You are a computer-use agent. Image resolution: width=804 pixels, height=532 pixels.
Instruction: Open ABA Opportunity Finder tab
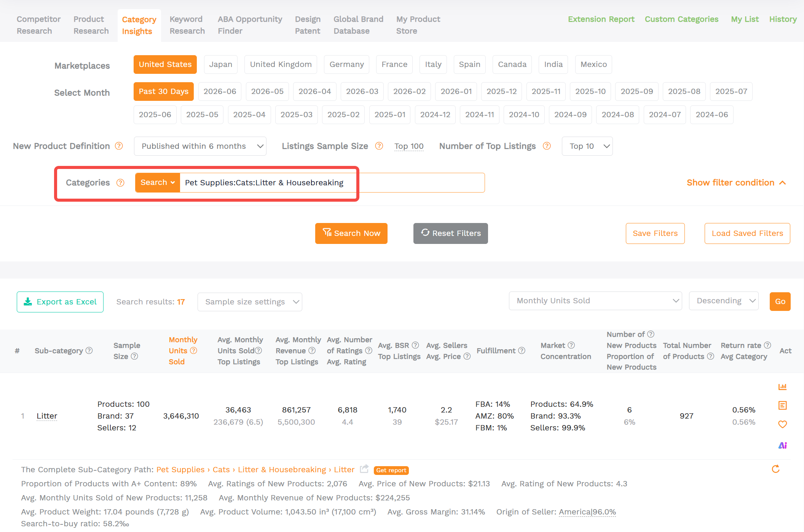[250, 25]
